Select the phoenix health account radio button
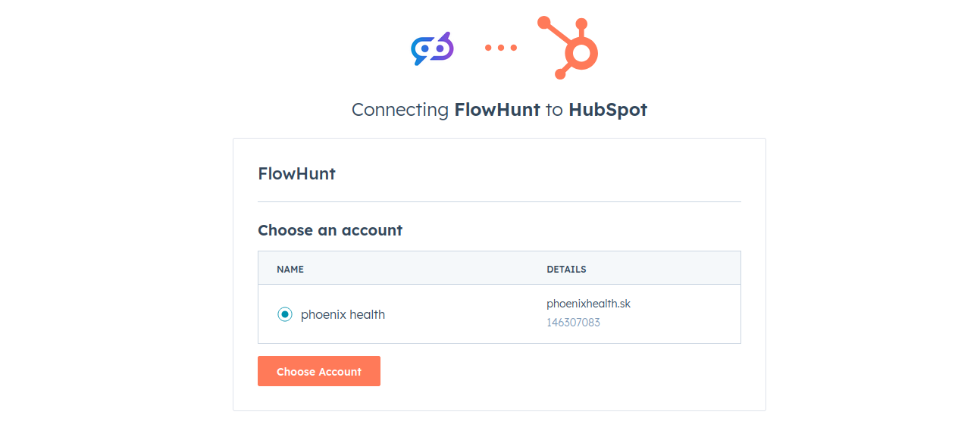Viewport: 980px width, 443px height. click(285, 314)
